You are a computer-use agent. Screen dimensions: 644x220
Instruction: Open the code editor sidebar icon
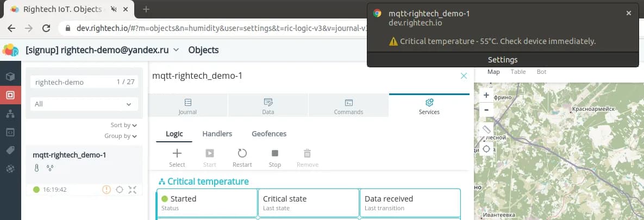click(10, 132)
